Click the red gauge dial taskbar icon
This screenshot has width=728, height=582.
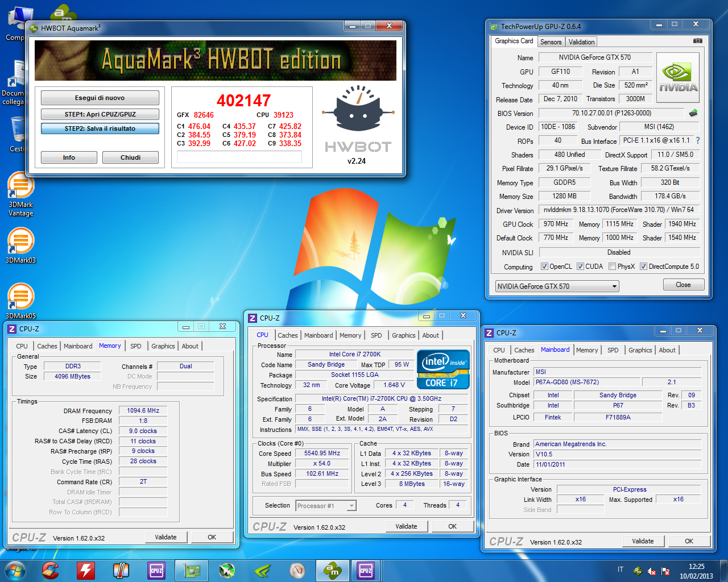(297, 570)
